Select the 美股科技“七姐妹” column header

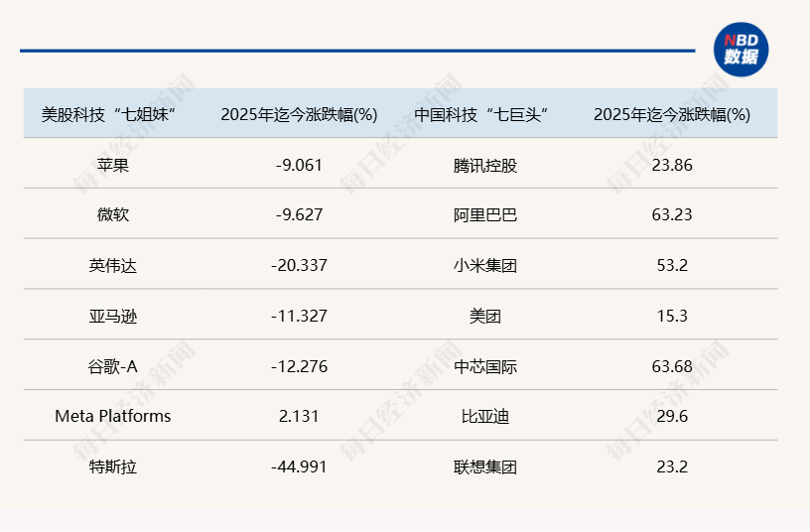click(108, 114)
